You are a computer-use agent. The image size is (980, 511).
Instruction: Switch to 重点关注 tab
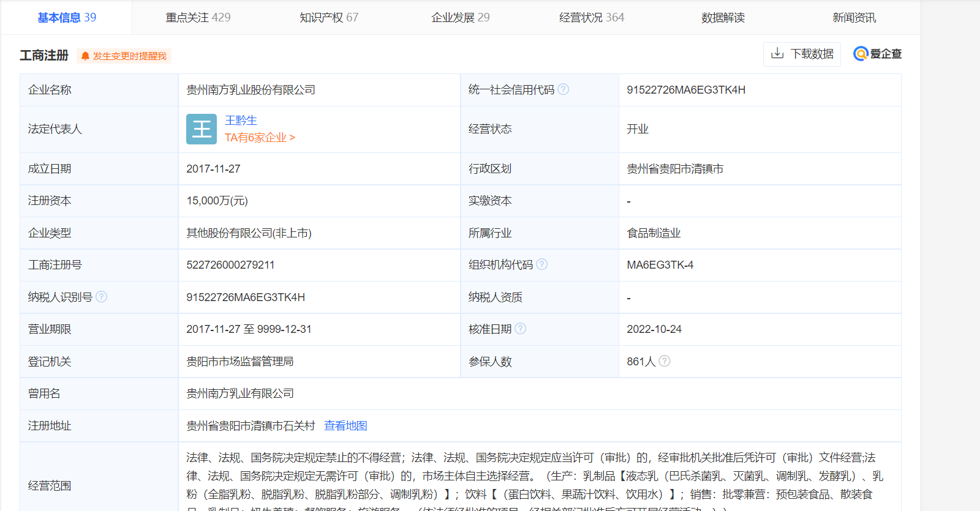pos(198,18)
